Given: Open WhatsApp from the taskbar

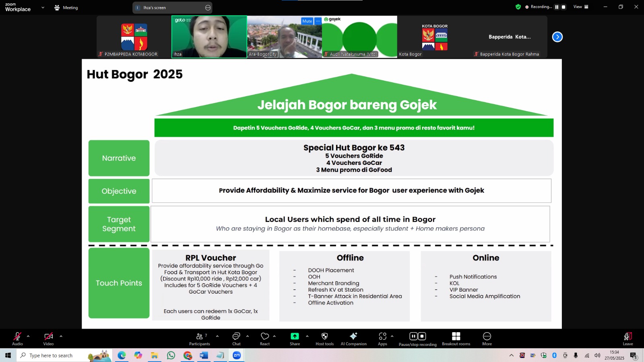Looking at the screenshot, I should 171,355.
